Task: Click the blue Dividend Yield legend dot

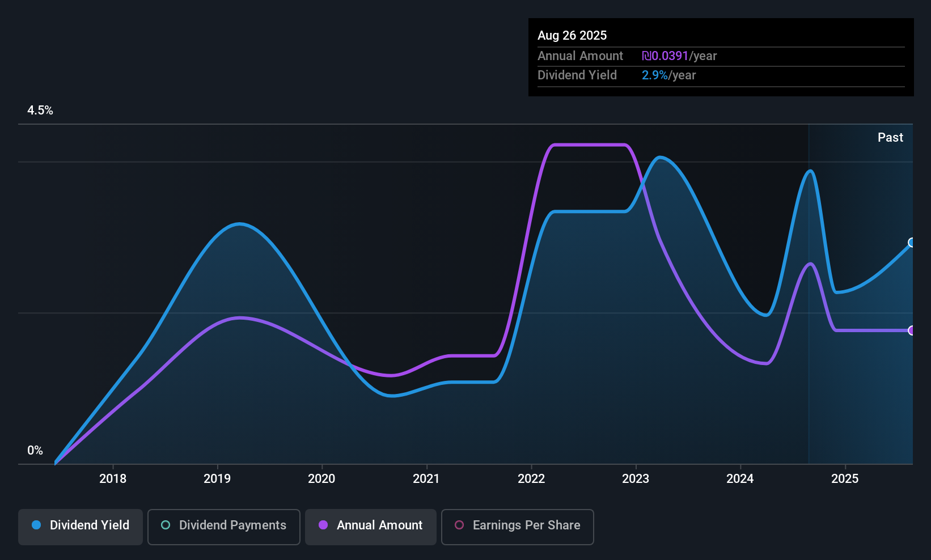Action: pyautogui.click(x=36, y=525)
